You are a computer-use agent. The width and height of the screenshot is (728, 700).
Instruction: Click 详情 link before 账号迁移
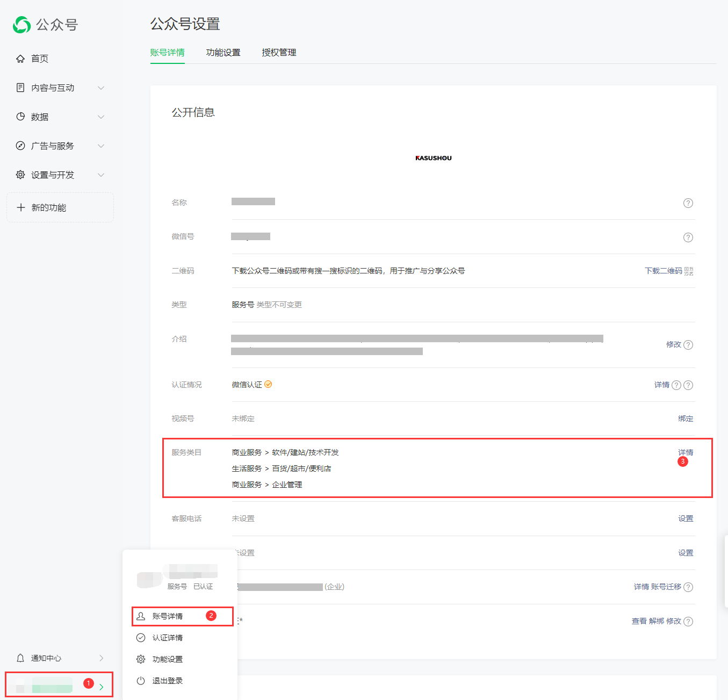(x=641, y=587)
